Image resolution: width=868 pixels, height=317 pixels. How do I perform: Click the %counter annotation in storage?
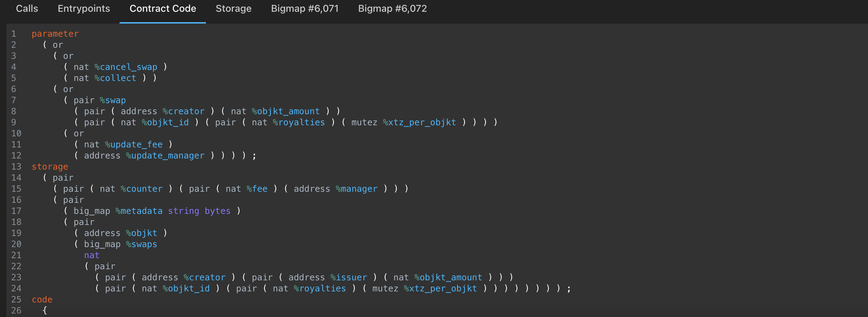[142, 189]
